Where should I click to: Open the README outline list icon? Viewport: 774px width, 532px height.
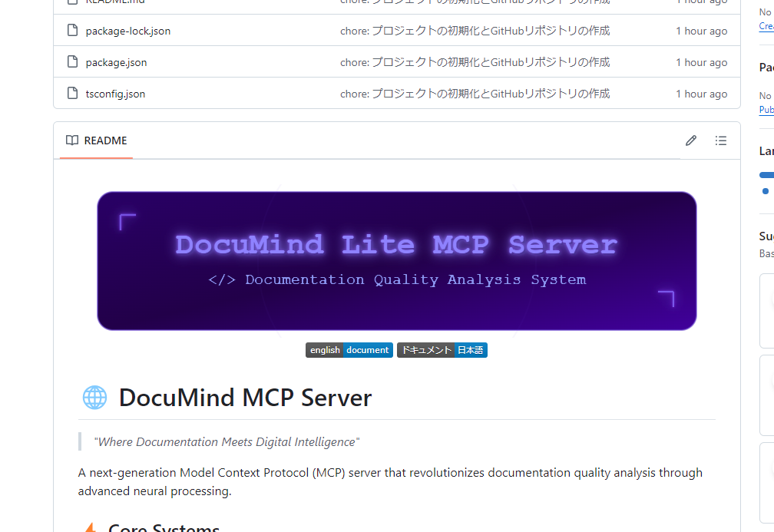point(721,140)
